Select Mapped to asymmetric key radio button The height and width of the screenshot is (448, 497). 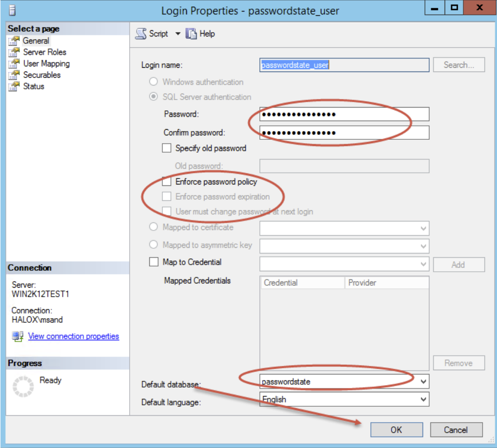pyautogui.click(x=153, y=244)
